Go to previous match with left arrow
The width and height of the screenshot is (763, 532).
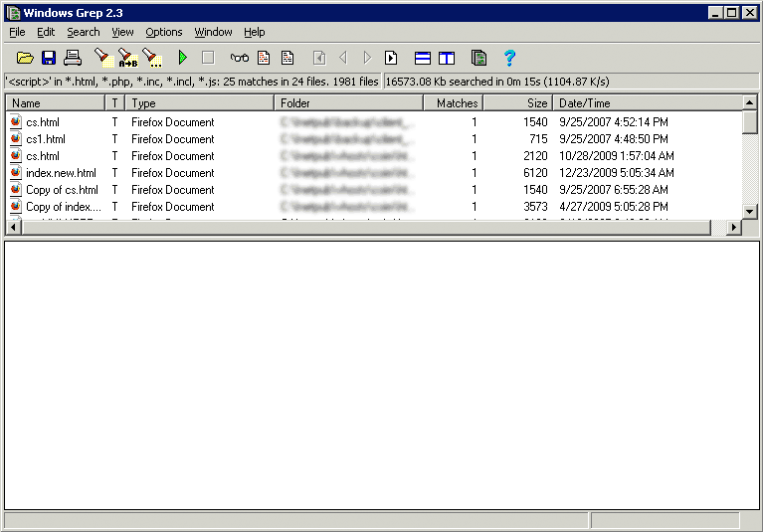343,58
